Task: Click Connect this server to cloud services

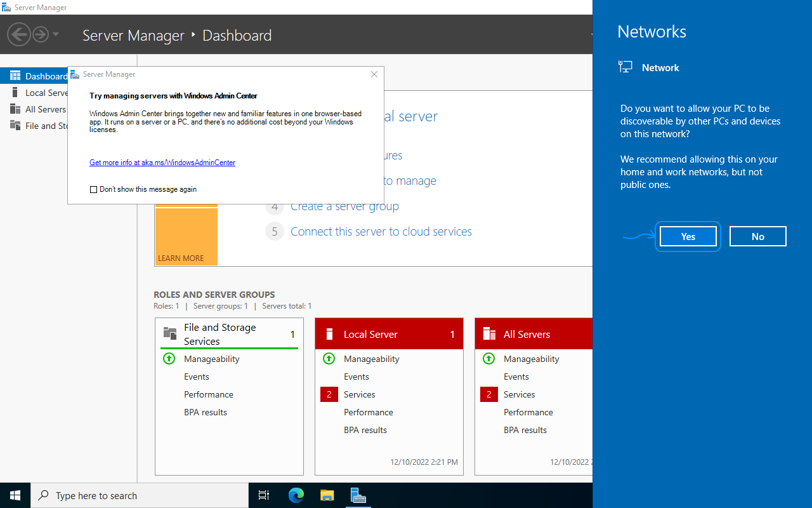Action: [381, 232]
